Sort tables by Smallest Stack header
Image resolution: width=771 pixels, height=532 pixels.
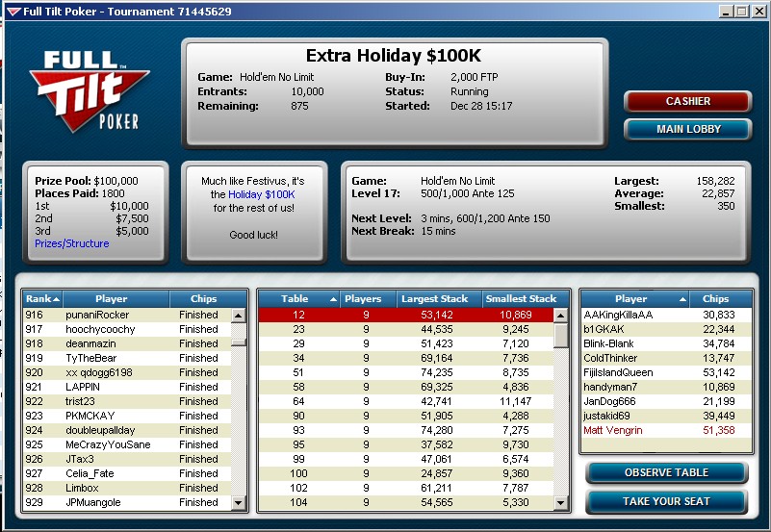click(526, 298)
